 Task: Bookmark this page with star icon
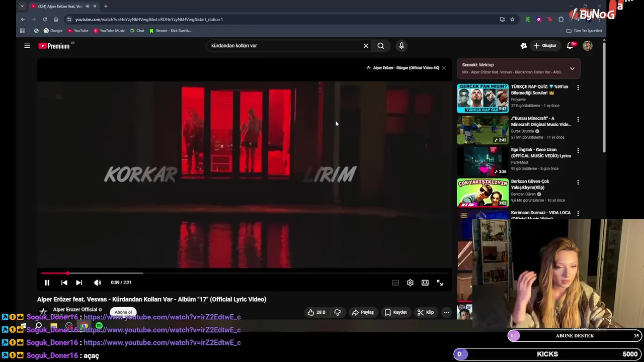click(x=512, y=19)
